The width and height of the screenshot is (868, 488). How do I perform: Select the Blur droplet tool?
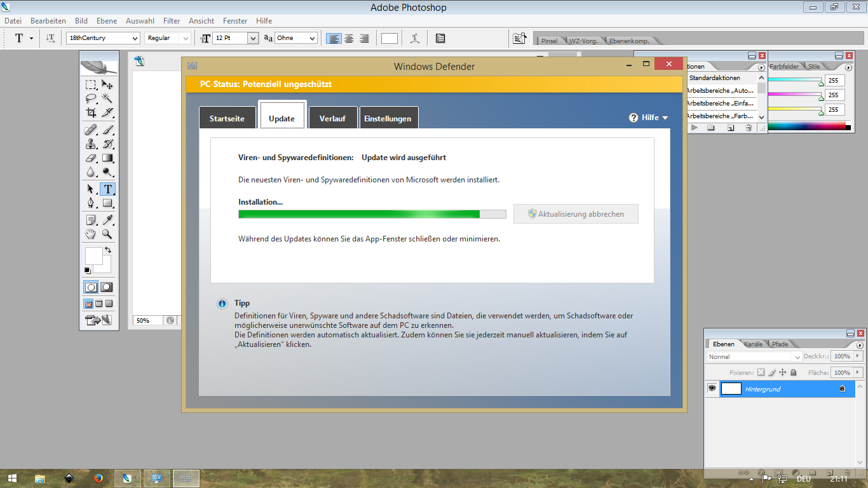pyautogui.click(x=91, y=172)
